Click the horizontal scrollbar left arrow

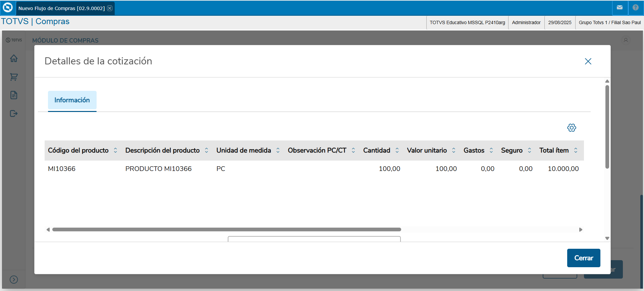coord(48,230)
